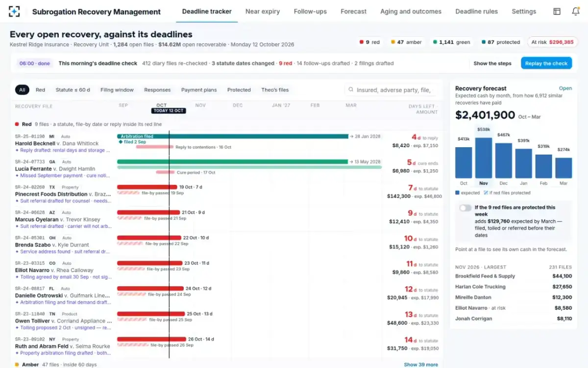Viewport: 588px width, 368px height.
Task: Open Pinecrest Foods Distribution recovery file
Action: [x=64, y=194]
